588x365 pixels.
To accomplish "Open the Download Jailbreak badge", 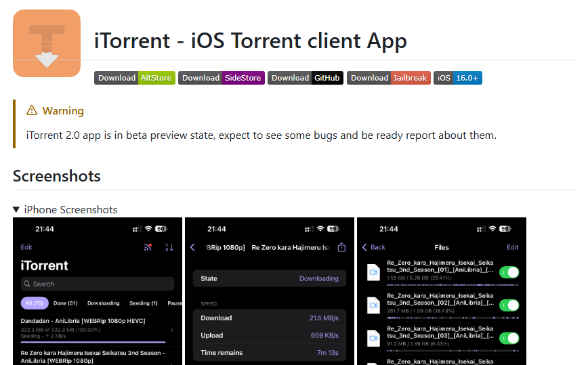I will point(389,78).
